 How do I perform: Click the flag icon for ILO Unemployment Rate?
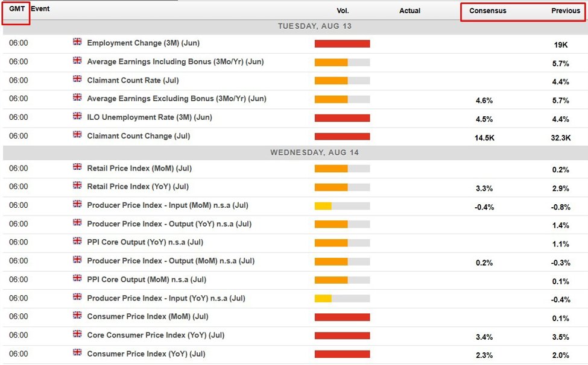point(77,116)
